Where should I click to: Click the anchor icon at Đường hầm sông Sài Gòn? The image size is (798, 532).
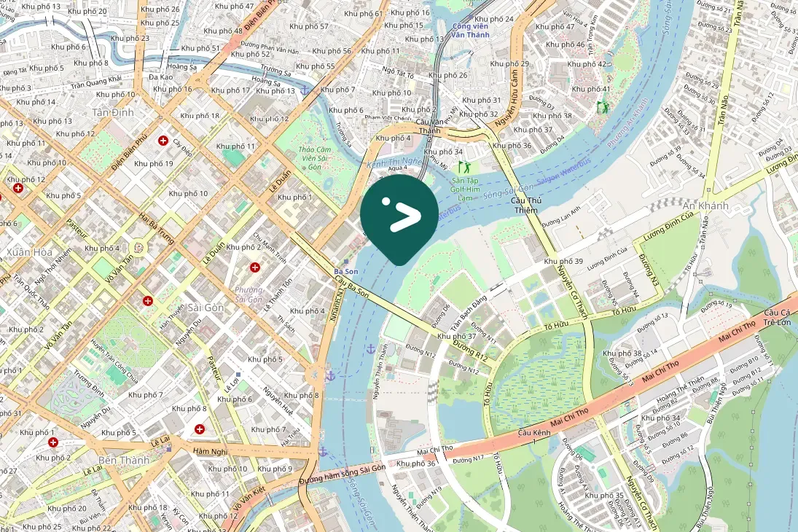pos(322,451)
